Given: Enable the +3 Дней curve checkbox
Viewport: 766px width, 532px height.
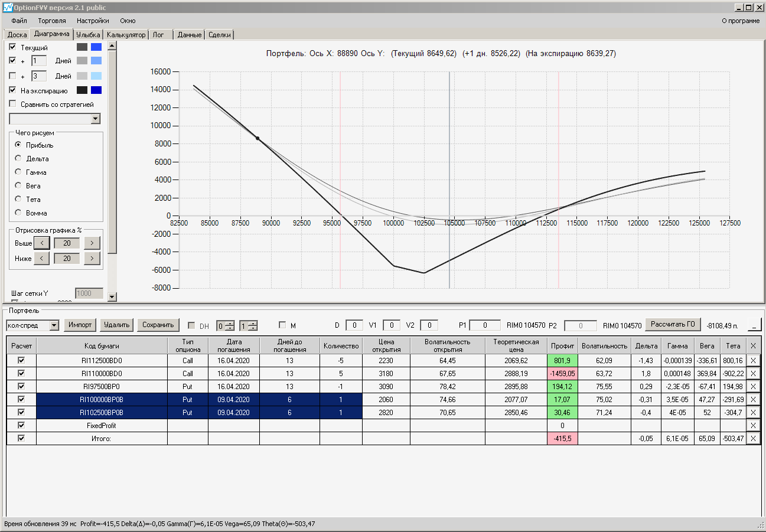Looking at the screenshot, I should (x=13, y=76).
